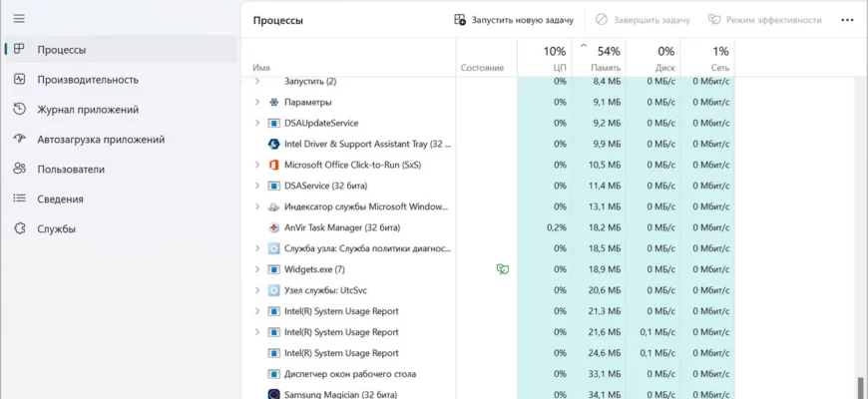
Task: Click the 0,2% CPU value for AnVir
Action: (557, 227)
